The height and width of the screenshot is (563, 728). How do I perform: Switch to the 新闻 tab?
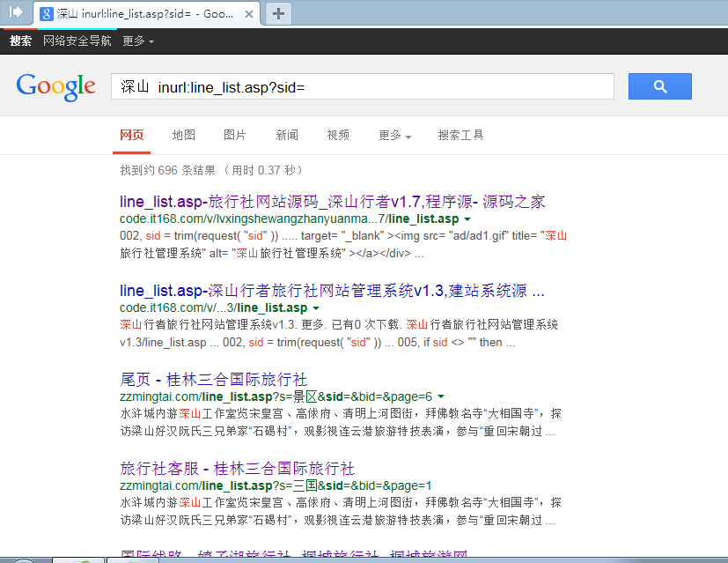pos(286,135)
